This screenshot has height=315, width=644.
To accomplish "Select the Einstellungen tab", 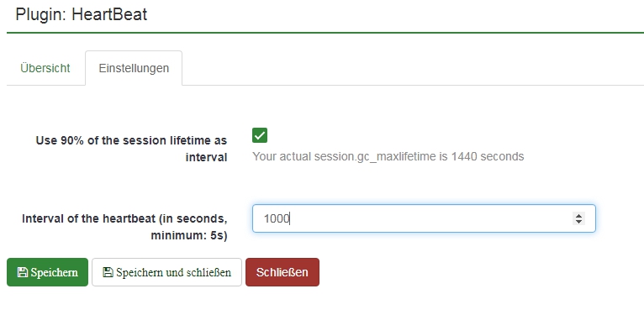I will pos(134,68).
